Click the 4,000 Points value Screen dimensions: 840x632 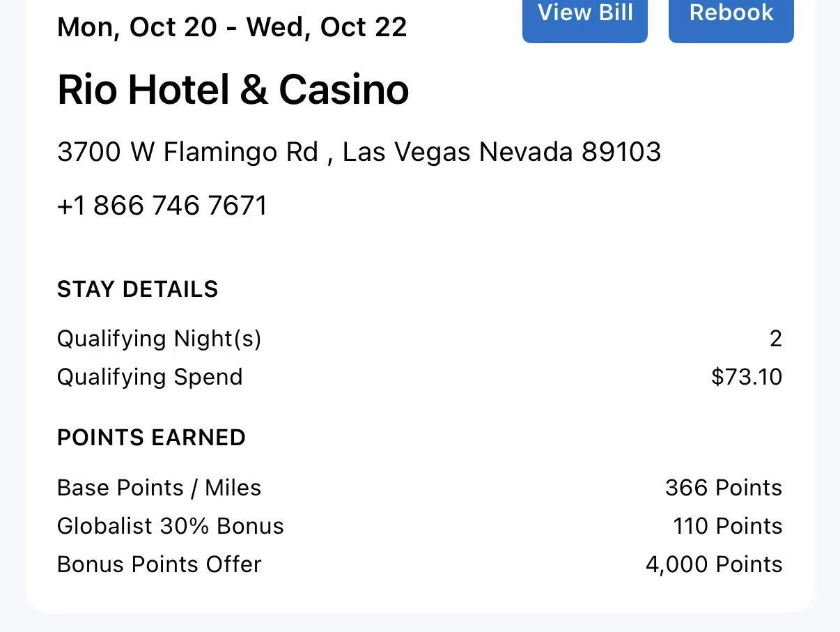(x=713, y=564)
